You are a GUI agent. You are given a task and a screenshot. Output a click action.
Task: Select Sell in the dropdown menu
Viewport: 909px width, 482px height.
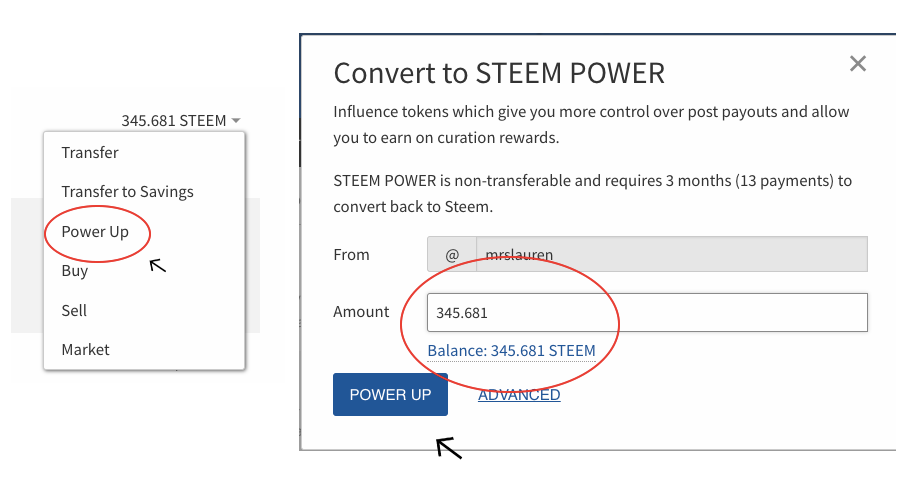pos(74,310)
